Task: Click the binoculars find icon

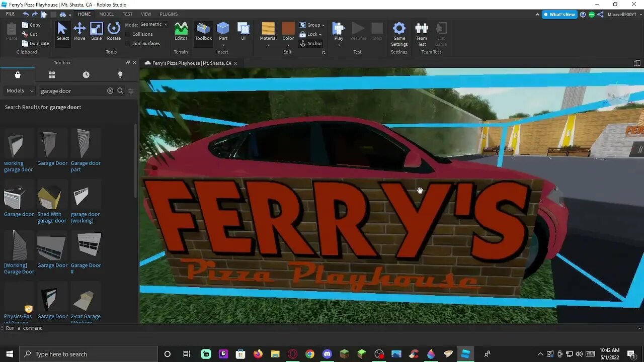Action: pyautogui.click(x=63, y=14)
